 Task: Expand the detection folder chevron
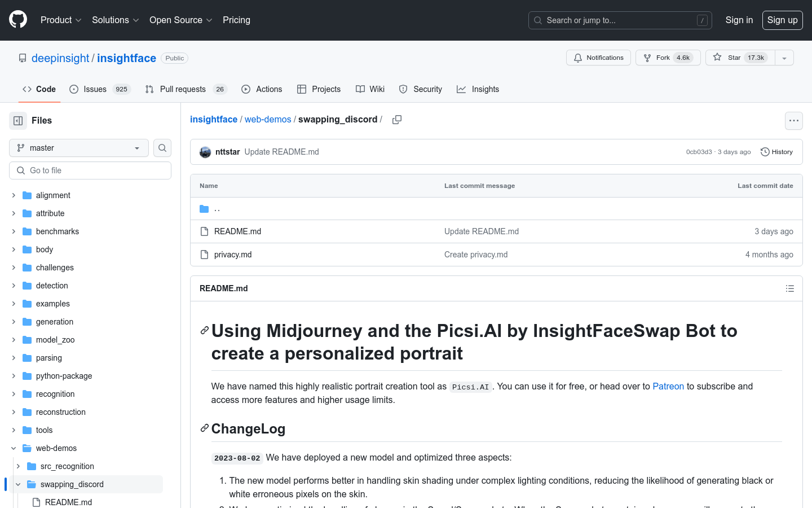pyautogui.click(x=14, y=286)
